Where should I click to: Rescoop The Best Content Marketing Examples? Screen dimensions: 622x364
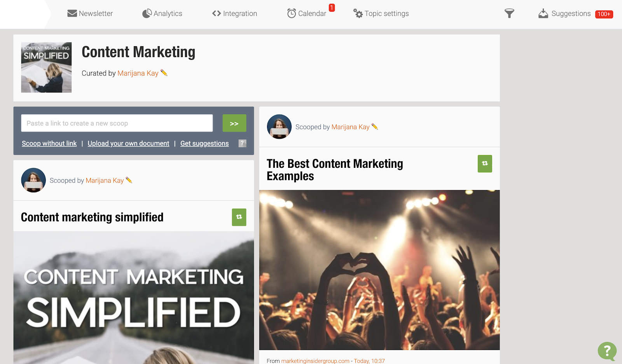click(485, 164)
